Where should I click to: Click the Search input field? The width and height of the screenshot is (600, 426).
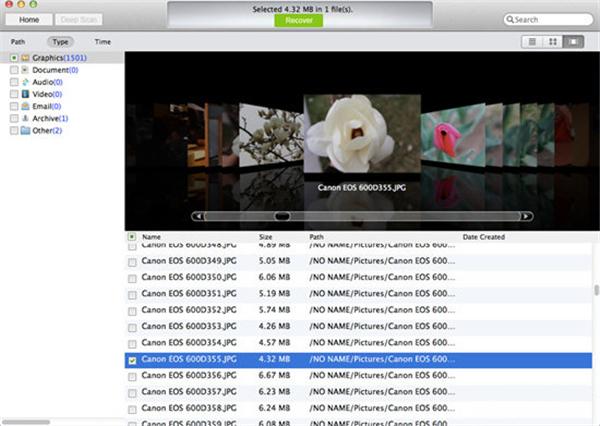548,20
